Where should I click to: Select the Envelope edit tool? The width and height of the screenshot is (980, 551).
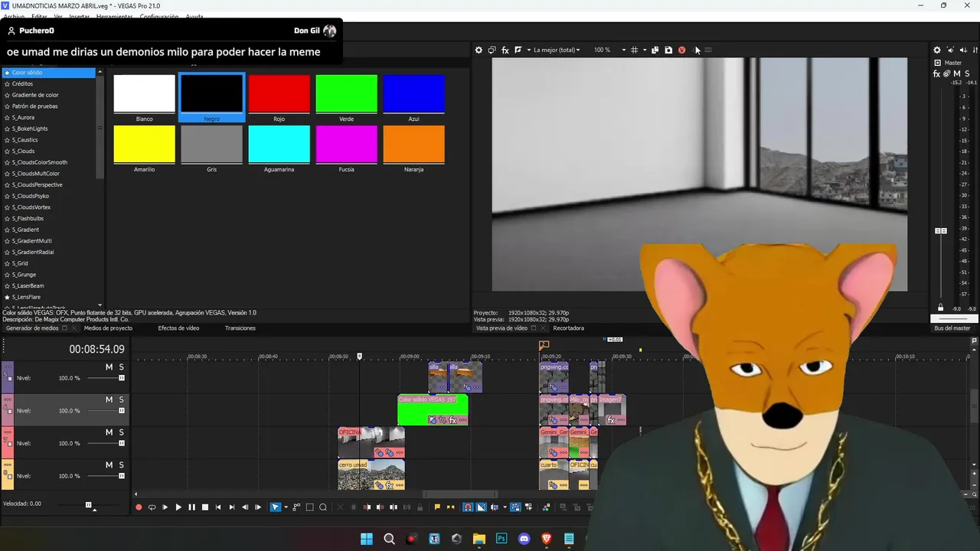[297, 507]
